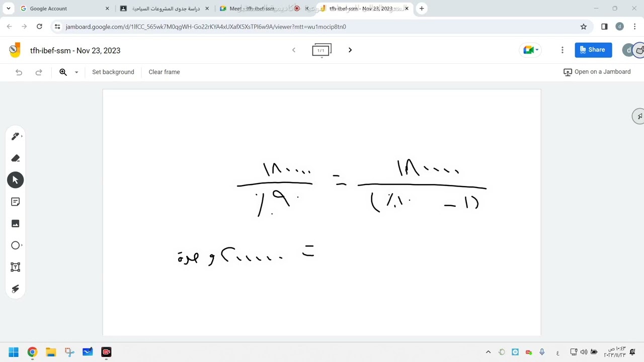This screenshot has height=362, width=644.
Task: Click Clear frame
Action: pos(164,72)
